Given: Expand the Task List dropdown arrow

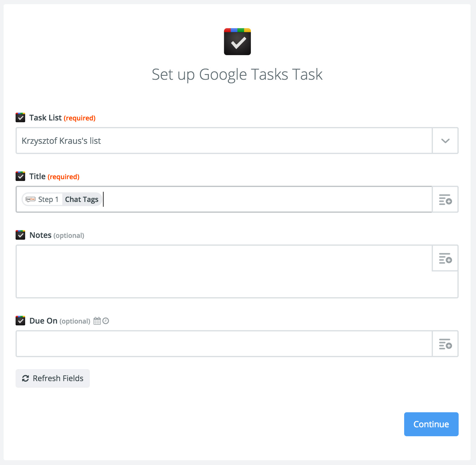Looking at the screenshot, I should click(445, 141).
